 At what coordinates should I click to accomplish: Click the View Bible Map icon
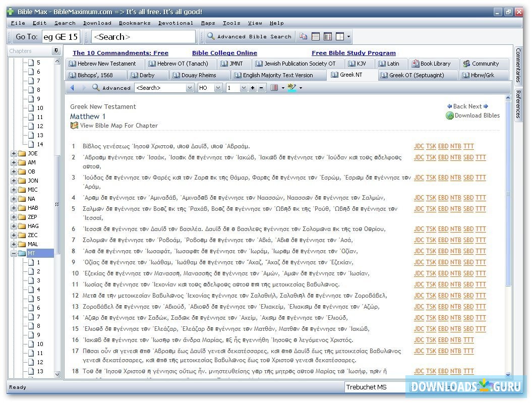74,126
